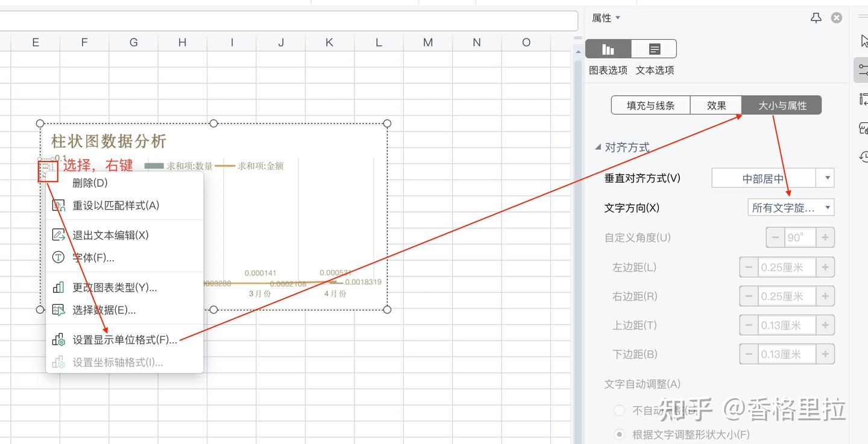
Task: Decrease the 自定义角度 value
Action: [x=775, y=237]
